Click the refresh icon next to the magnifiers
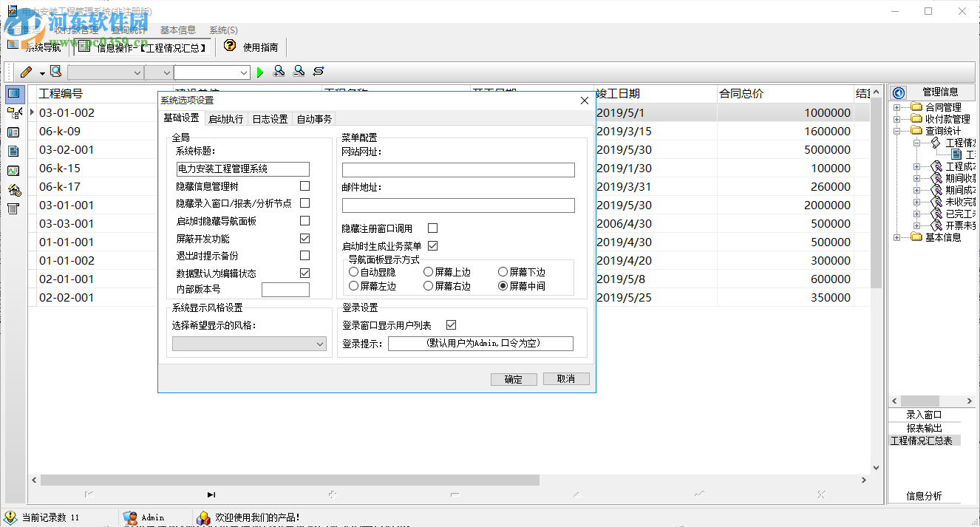The width and height of the screenshot is (980, 527). click(x=318, y=72)
